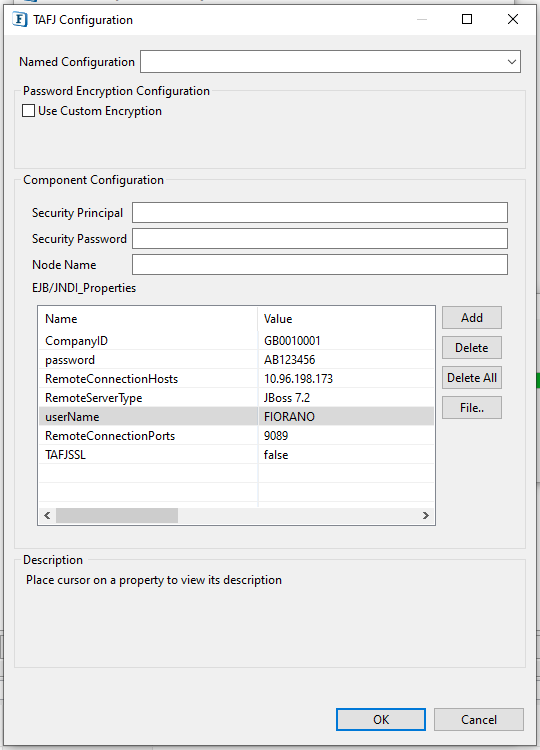This screenshot has width=540, height=750.
Task: Open the File.. button
Action: pos(472,408)
